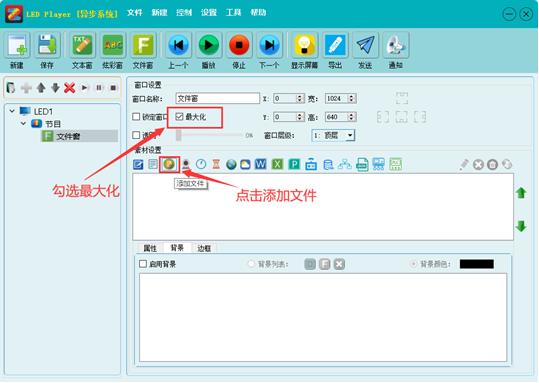539x383 pixels.
Task: Click the globe web page material icon
Action: (x=231, y=165)
